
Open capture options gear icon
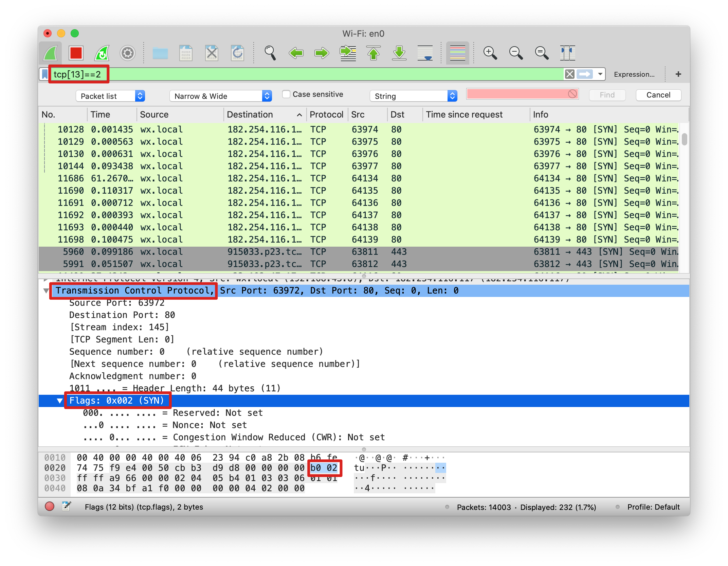tap(128, 53)
